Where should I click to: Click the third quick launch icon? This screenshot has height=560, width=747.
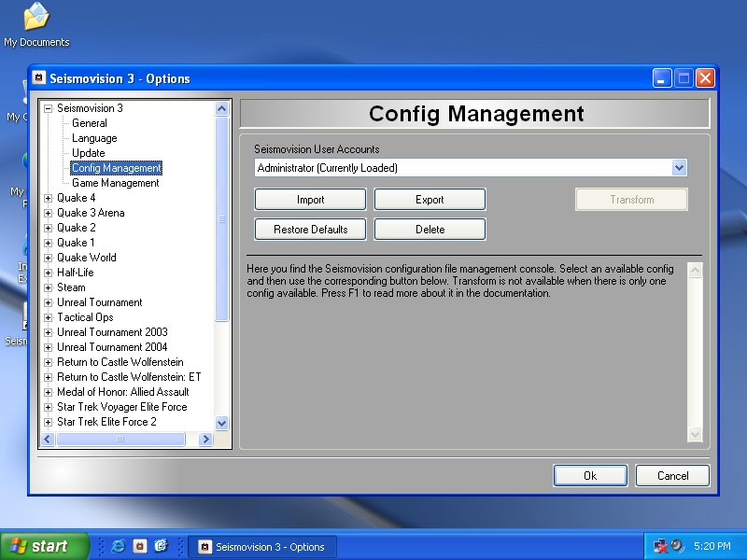161,546
